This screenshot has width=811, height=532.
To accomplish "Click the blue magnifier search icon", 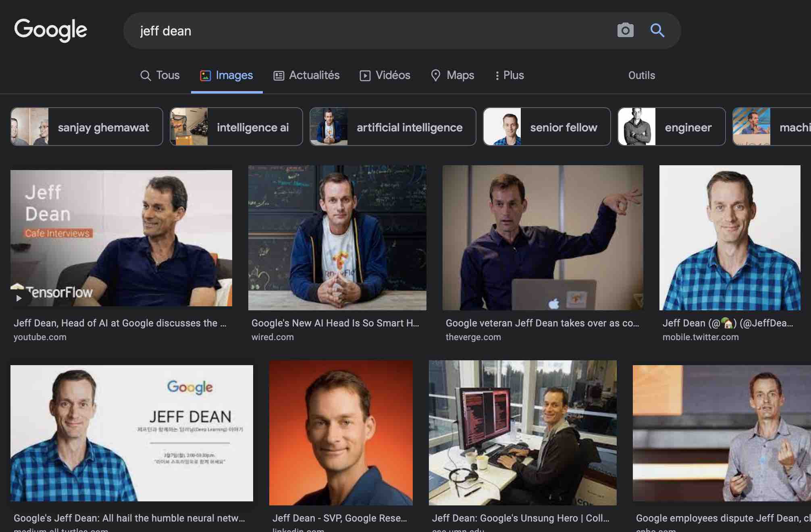I will click(657, 30).
